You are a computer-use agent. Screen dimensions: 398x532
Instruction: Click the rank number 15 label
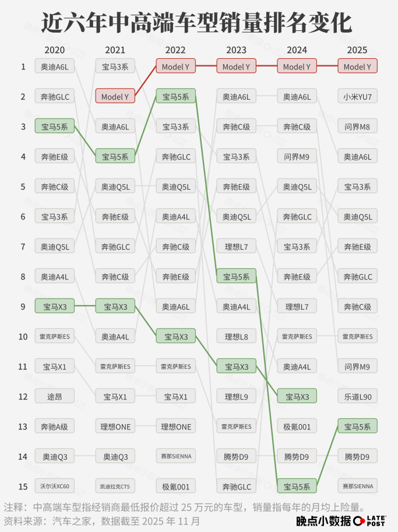pos(23,486)
